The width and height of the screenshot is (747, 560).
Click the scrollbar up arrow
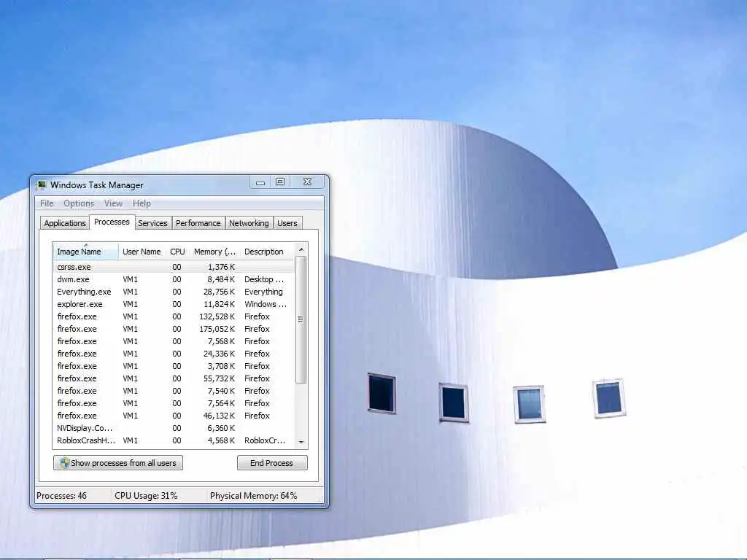click(301, 249)
